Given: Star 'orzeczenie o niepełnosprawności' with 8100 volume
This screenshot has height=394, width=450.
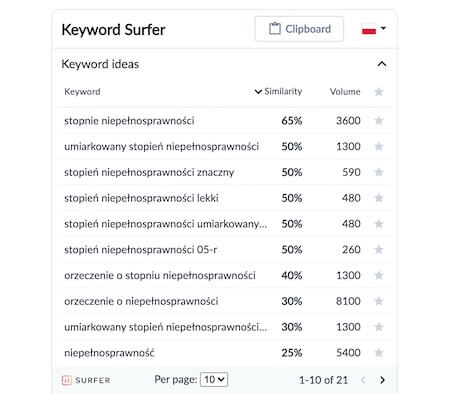Looking at the screenshot, I should click(379, 301).
